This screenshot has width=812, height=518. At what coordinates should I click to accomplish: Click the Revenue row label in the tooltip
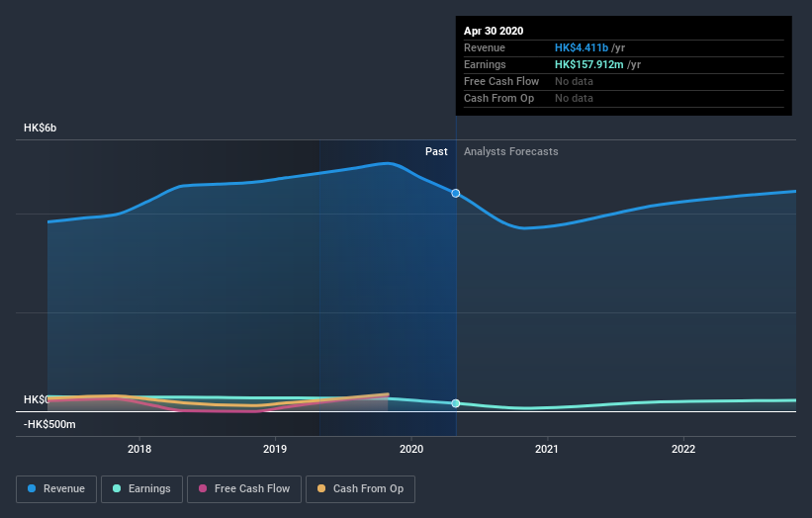(485, 47)
